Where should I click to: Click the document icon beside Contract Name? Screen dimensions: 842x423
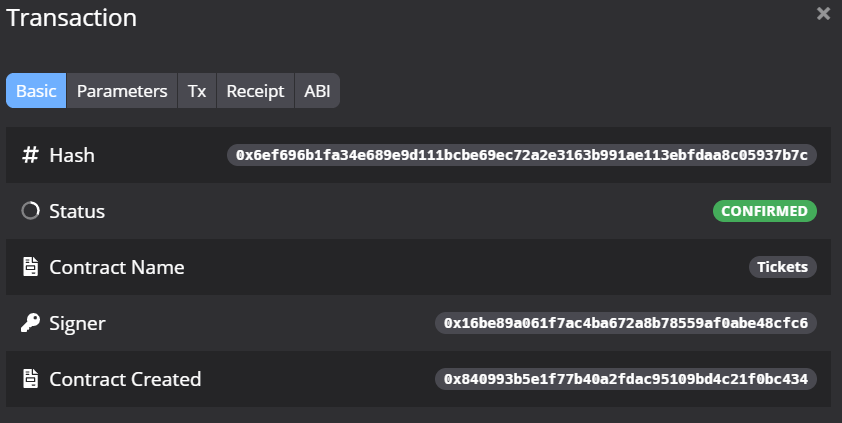[30, 267]
